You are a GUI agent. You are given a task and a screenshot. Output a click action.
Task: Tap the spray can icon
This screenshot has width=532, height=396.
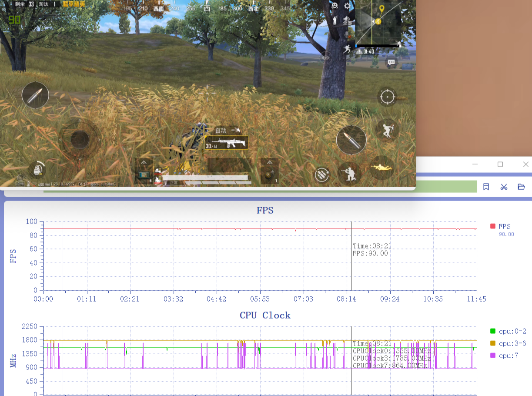coord(335,20)
